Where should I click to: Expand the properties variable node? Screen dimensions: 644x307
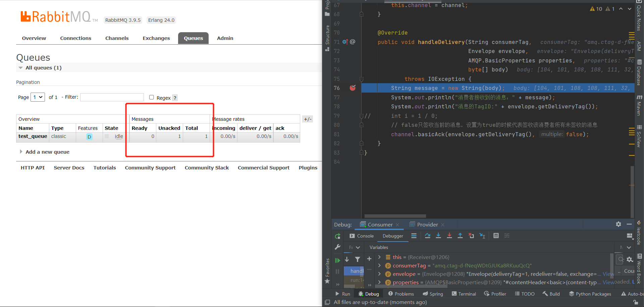click(379, 282)
